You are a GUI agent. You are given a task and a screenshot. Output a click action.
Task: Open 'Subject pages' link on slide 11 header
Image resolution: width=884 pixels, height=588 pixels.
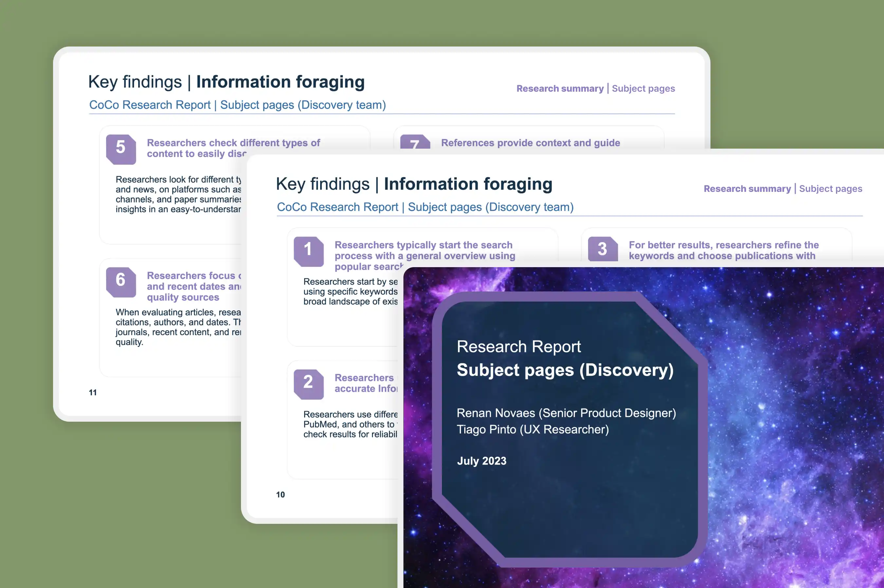pyautogui.click(x=643, y=88)
